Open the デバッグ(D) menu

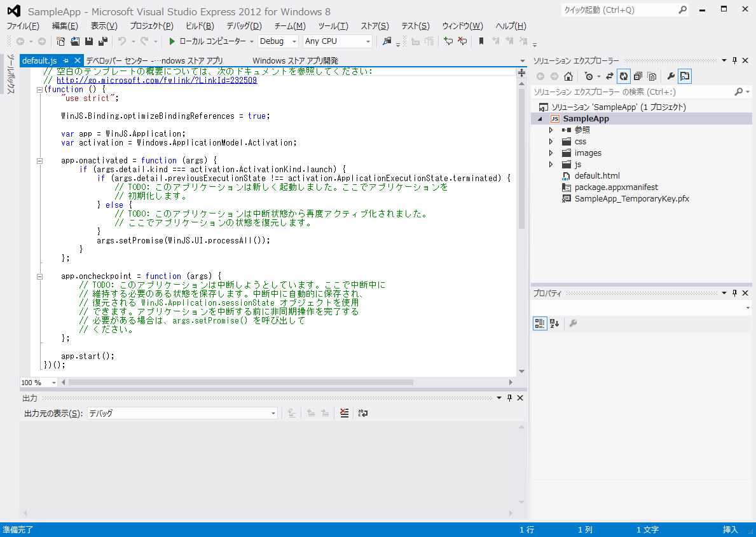click(x=244, y=26)
